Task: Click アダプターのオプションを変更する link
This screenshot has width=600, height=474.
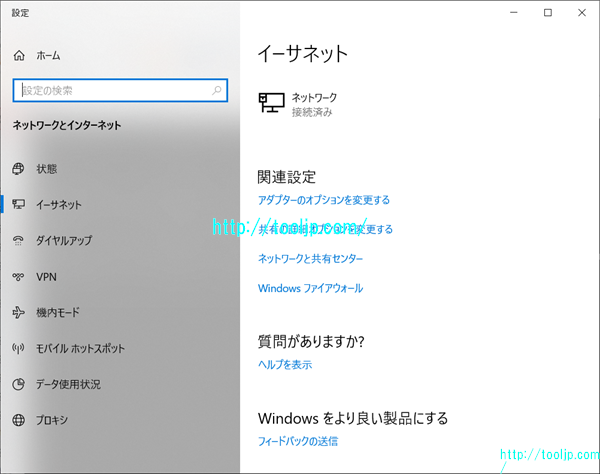Action: click(324, 200)
